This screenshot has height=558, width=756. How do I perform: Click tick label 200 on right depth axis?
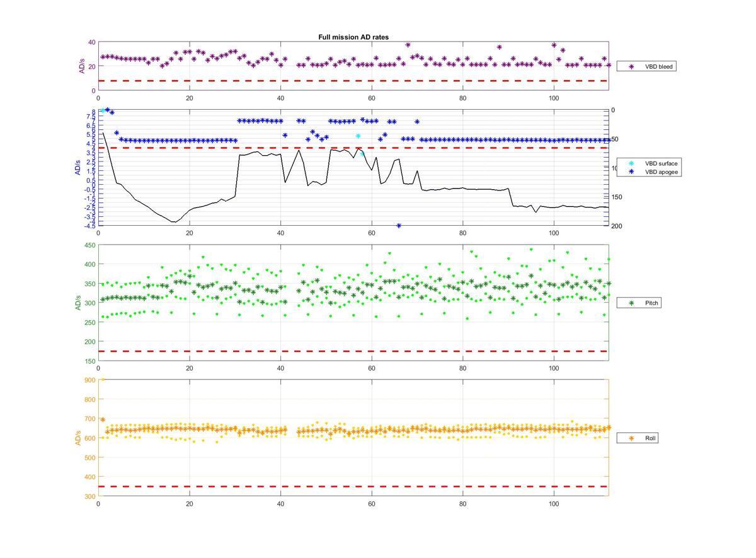617,226
